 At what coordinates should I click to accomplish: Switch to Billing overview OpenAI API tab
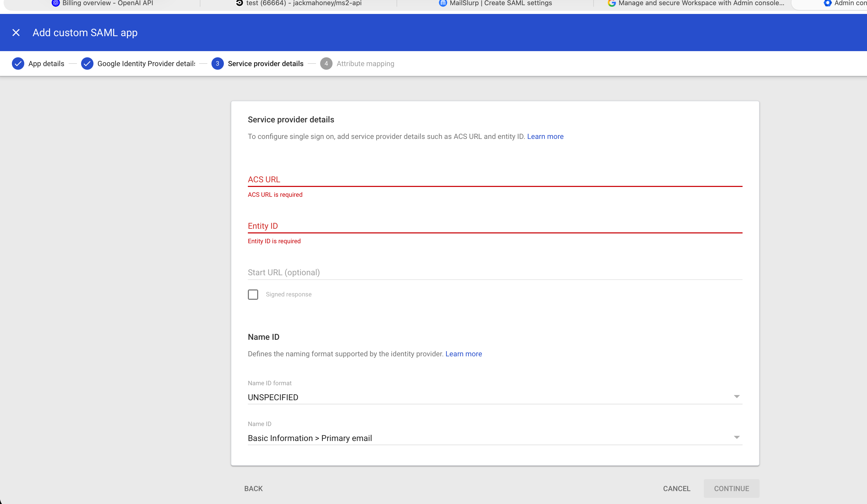[107, 3]
